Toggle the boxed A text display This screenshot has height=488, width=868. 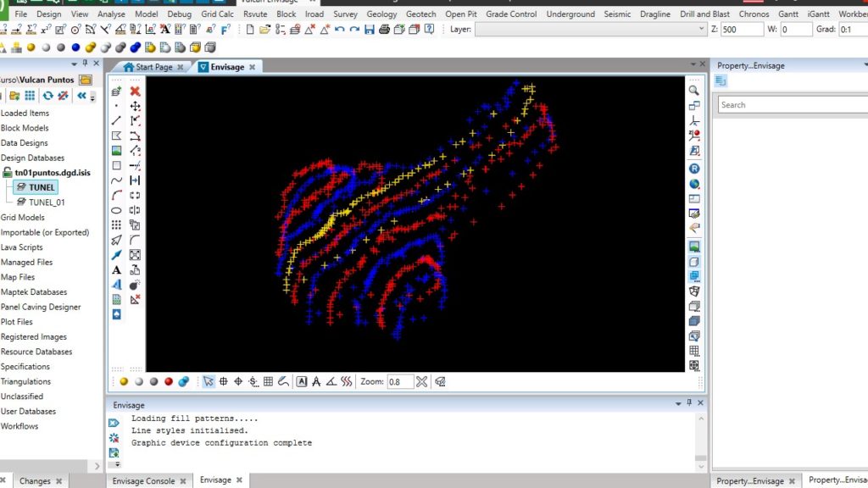(x=301, y=382)
